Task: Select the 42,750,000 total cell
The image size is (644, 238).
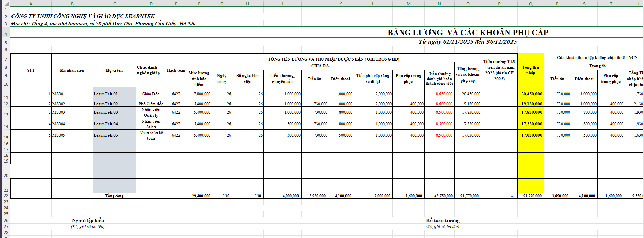Action: [x=439, y=196]
